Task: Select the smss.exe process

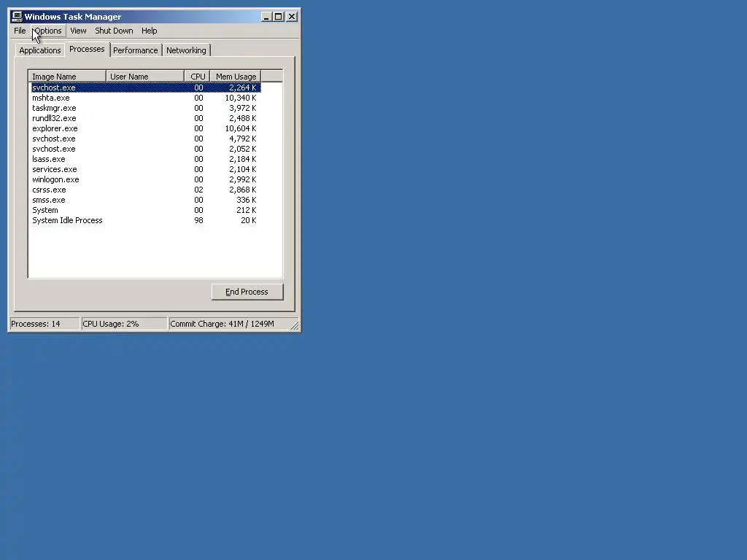Action: point(146,200)
